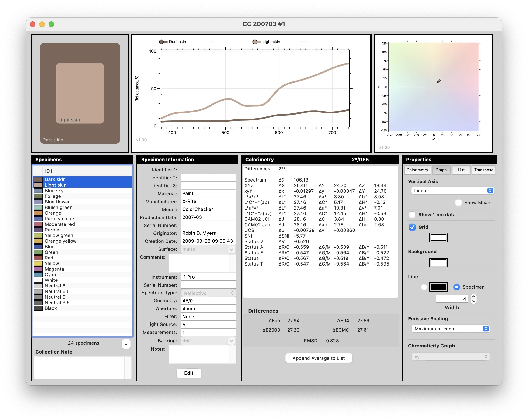528x420 pixels.
Task: Select the Specimen line radio button
Action: pos(456,287)
